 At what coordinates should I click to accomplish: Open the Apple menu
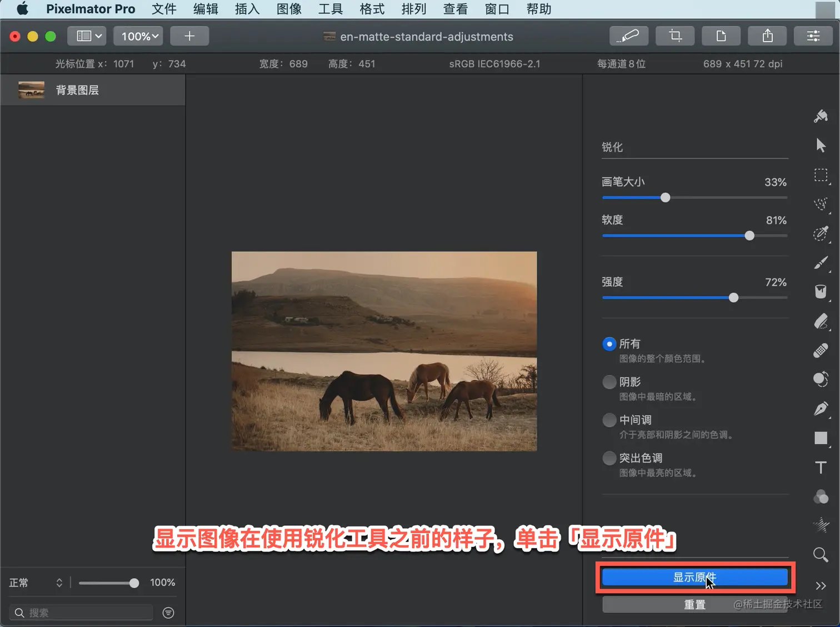pos(22,9)
